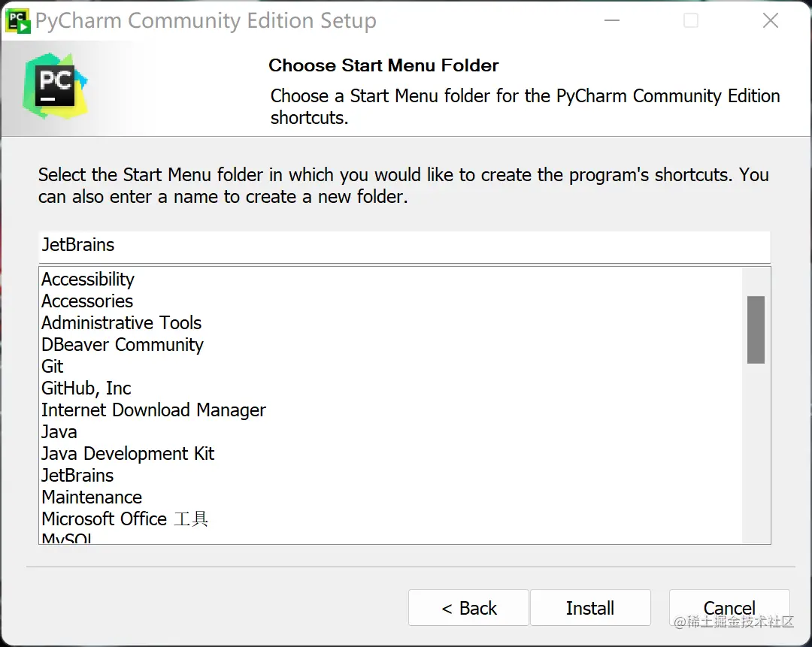This screenshot has width=812, height=647.
Task: Select the Accessories folder entry
Action: (87, 301)
